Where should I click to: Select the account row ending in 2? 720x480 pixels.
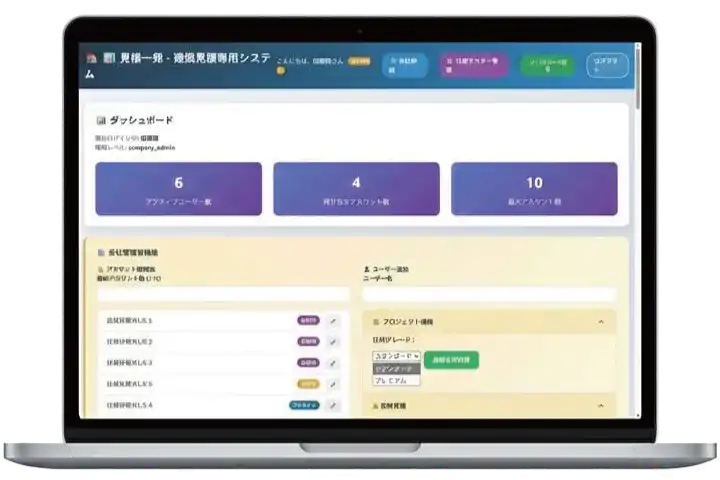click(223, 342)
